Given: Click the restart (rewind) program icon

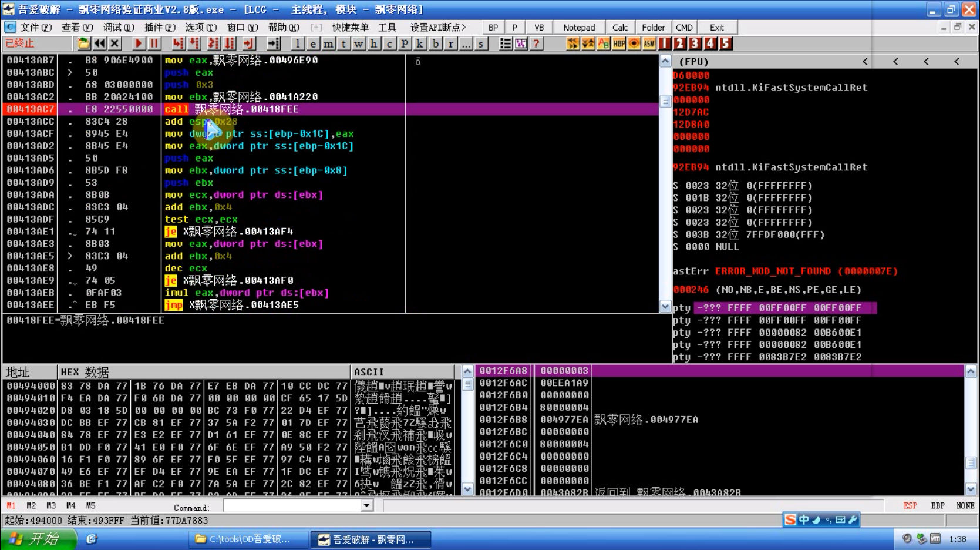Looking at the screenshot, I should [99, 43].
